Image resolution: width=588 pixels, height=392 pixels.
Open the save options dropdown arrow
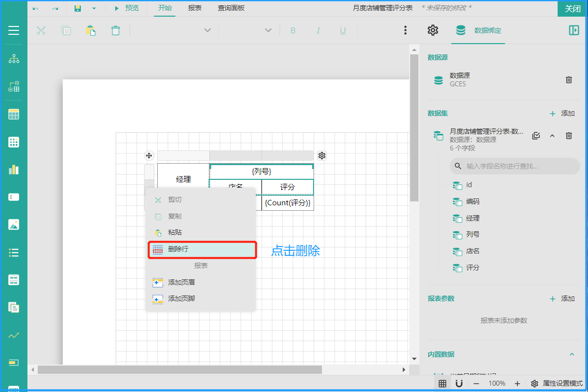(x=94, y=8)
